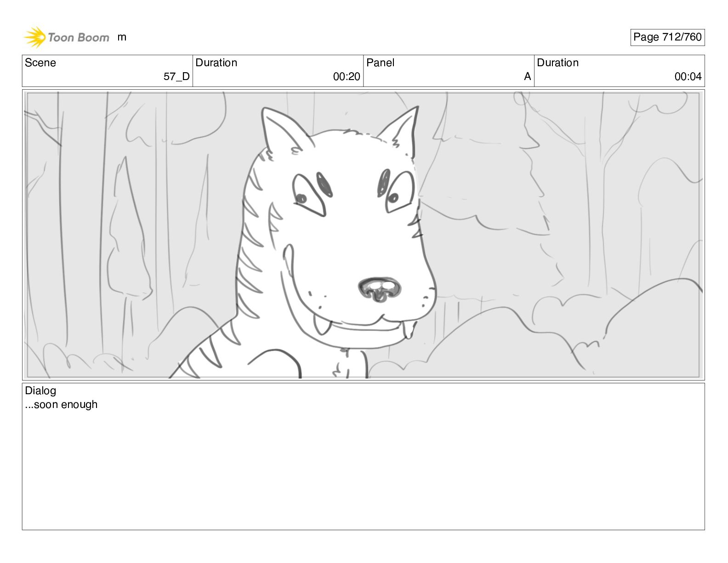
Task: Click the scene Duration value 00:20
Action: click(x=347, y=77)
